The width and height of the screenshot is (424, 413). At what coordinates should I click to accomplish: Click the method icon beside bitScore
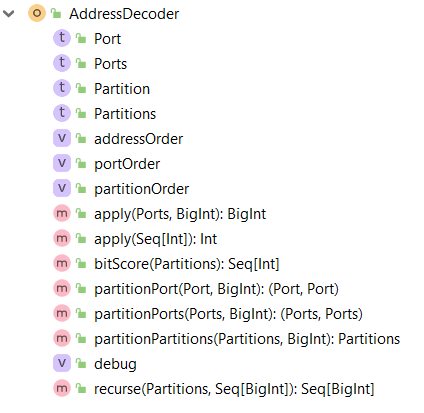pos(62,263)
